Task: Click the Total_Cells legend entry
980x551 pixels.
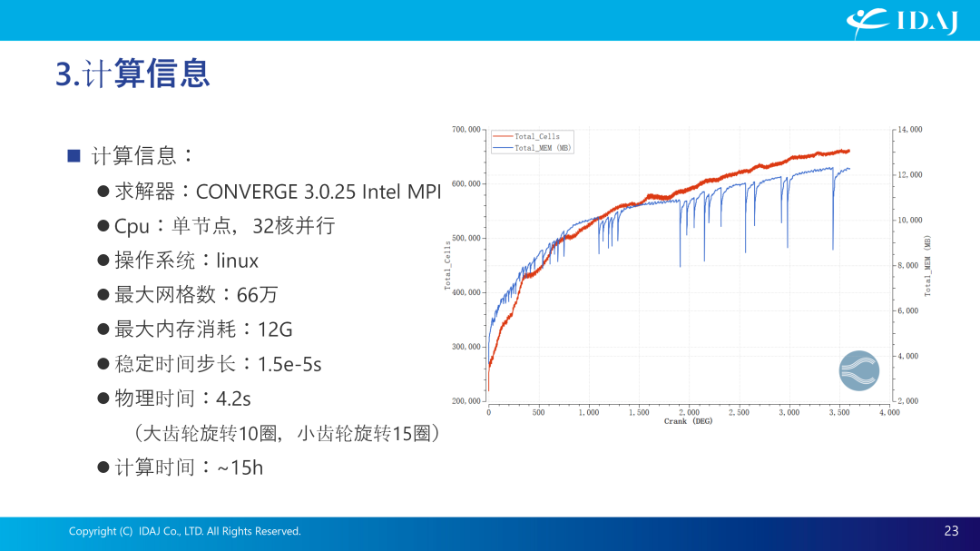Action: pyautogui.click(x=526, y=136)
